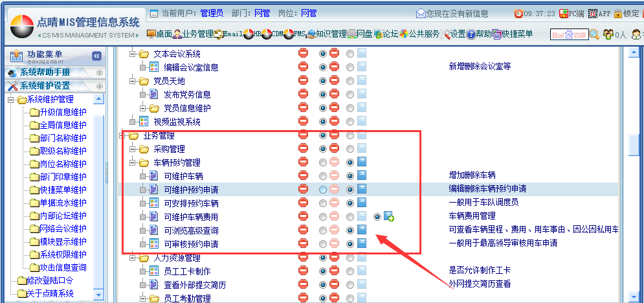Screen dimensions: 644x303
Task: Collapse the 车辆预约管理 tree node
Action: coord(133,163)
